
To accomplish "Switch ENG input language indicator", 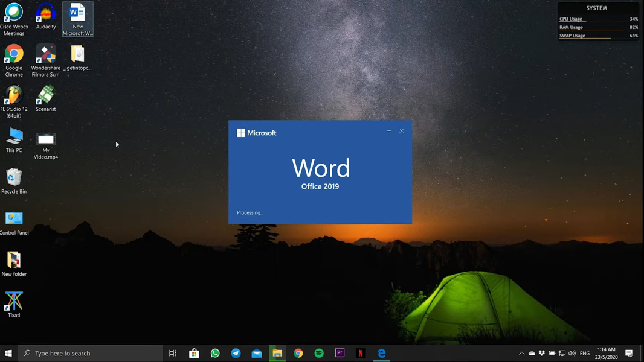I will (x=584, y=353).
